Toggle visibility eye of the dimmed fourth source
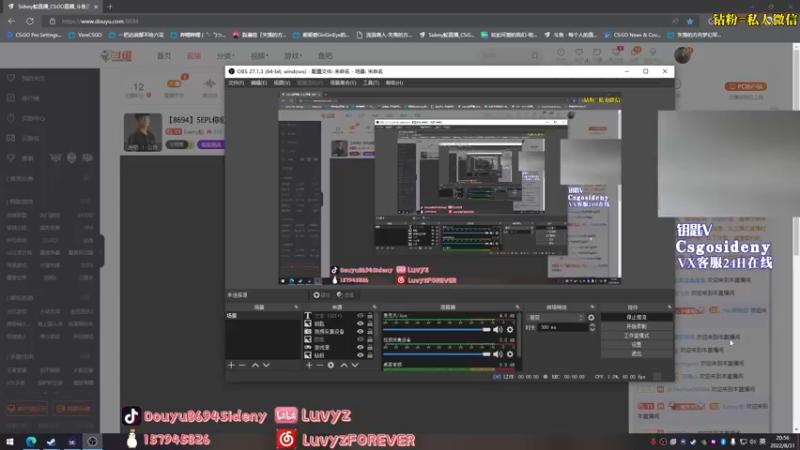Screen dimensions: 800x450 360,339
